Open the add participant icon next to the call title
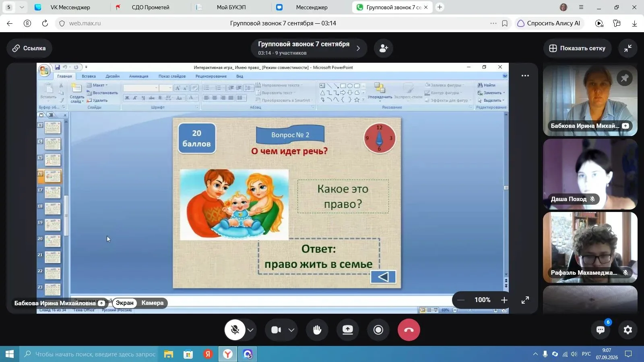 [383, 48]
